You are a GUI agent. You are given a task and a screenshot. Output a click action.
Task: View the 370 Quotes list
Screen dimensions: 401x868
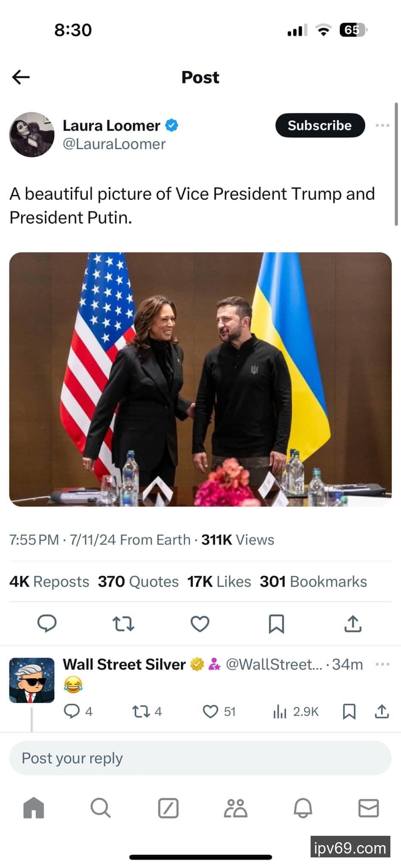138,581
